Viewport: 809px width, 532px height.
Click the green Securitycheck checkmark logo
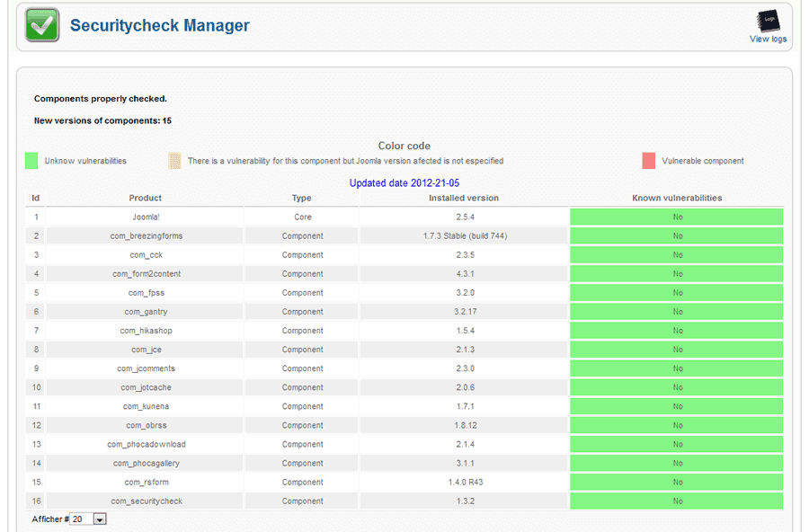pyautogui.click(x=42, y=25)
